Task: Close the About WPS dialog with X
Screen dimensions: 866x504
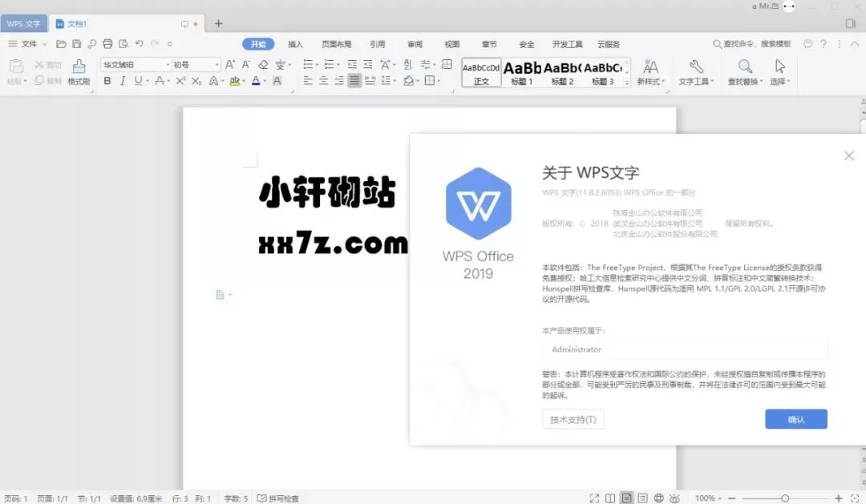Action: 849,155
